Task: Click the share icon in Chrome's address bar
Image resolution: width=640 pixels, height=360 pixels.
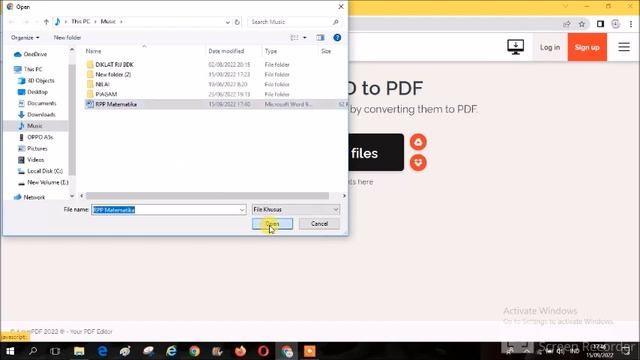Action: 567,24
